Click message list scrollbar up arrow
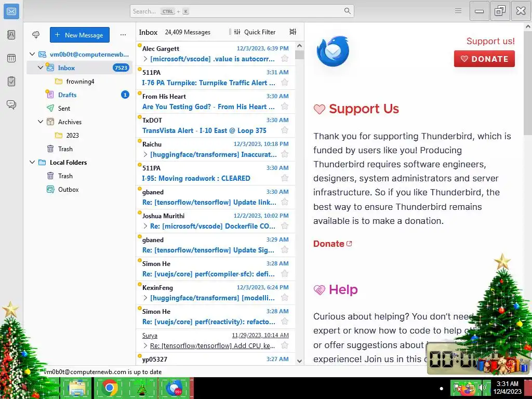This screenshot has width=532, height=399. (x=299, y=46)
